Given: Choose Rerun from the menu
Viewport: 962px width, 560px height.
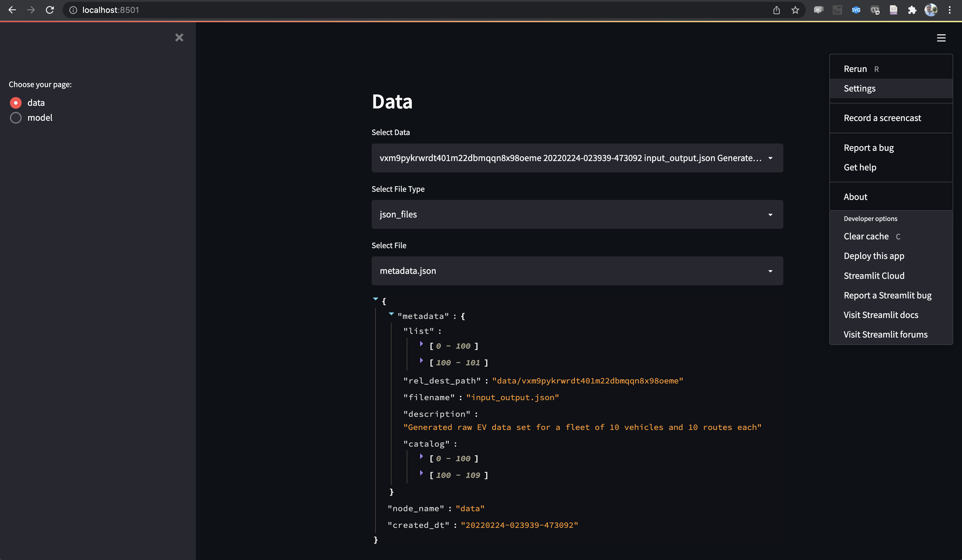Looking at the screenshot, I should (x=891, y=69).
